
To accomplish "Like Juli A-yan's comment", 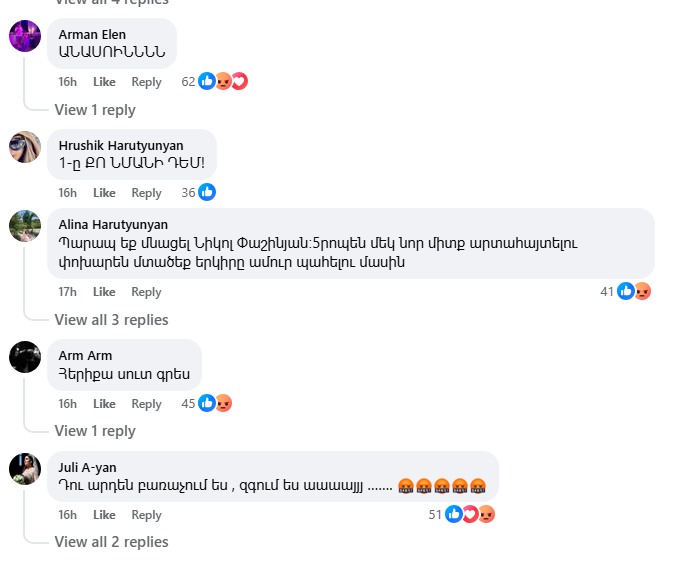I will pyautogui.click(x=104, y=515).
